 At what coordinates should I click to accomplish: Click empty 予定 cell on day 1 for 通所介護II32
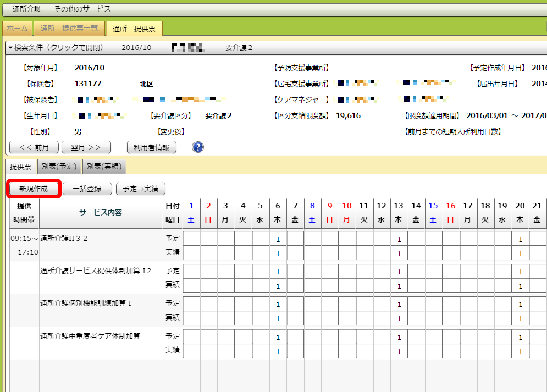pos(191,239)
